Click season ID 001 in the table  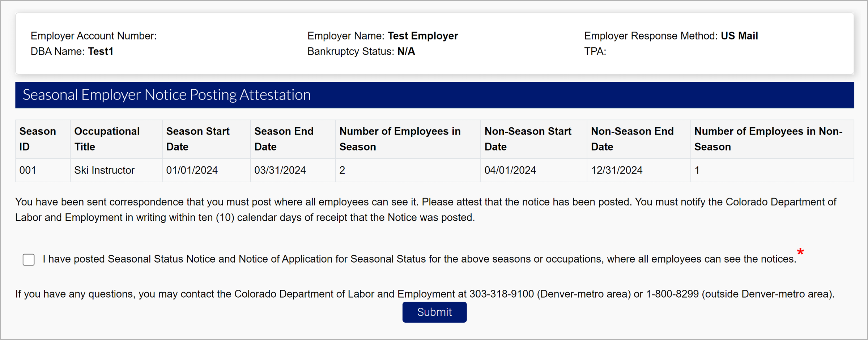(x=28, y=170)
